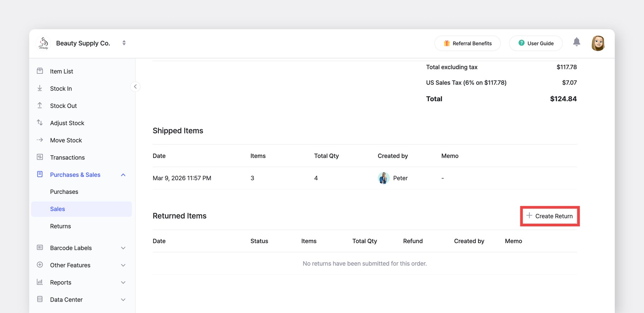
Task: Switch company using the selector arrows
Action: (124, 43)
